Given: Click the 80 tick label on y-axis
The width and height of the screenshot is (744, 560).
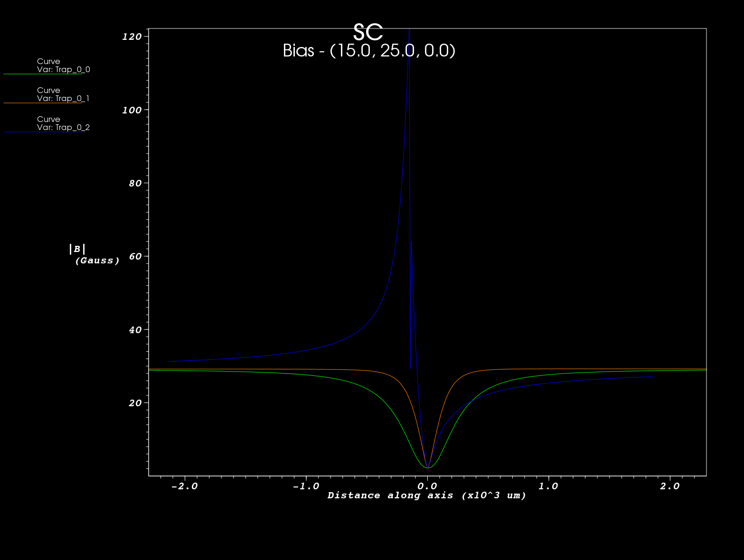Looking at the screenshot, I should tap(135, 183).
